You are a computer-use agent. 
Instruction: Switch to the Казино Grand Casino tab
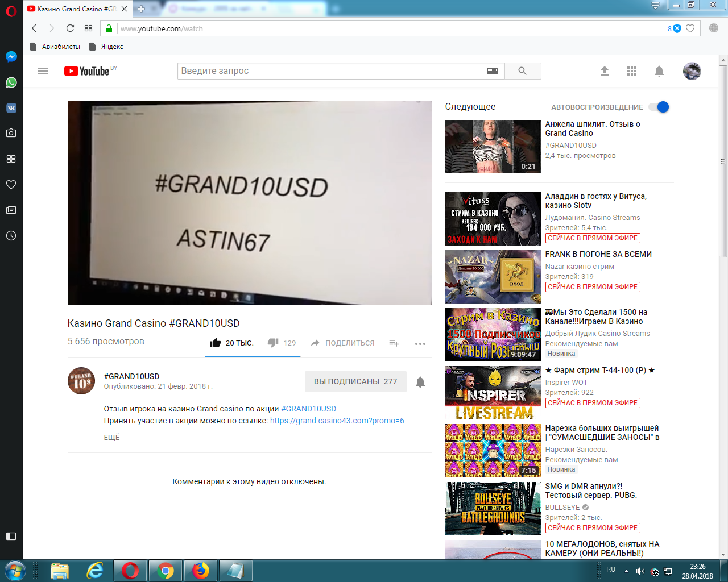tap(77, 9)
